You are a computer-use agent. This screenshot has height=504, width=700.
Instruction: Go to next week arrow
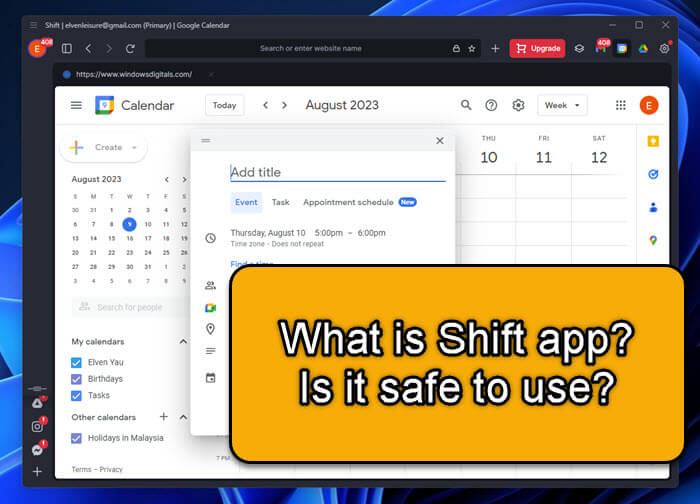[x=284, y=105]
